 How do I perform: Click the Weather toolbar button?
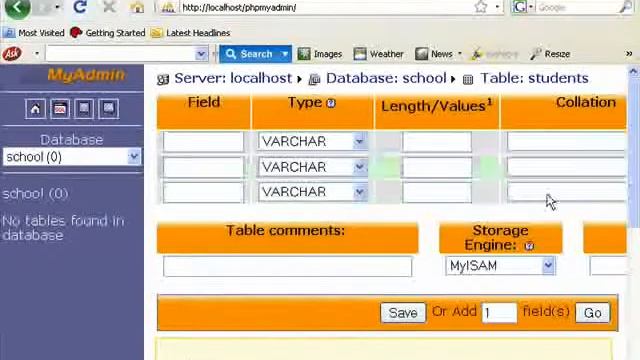pyautogui.click(x=378, y=54)
